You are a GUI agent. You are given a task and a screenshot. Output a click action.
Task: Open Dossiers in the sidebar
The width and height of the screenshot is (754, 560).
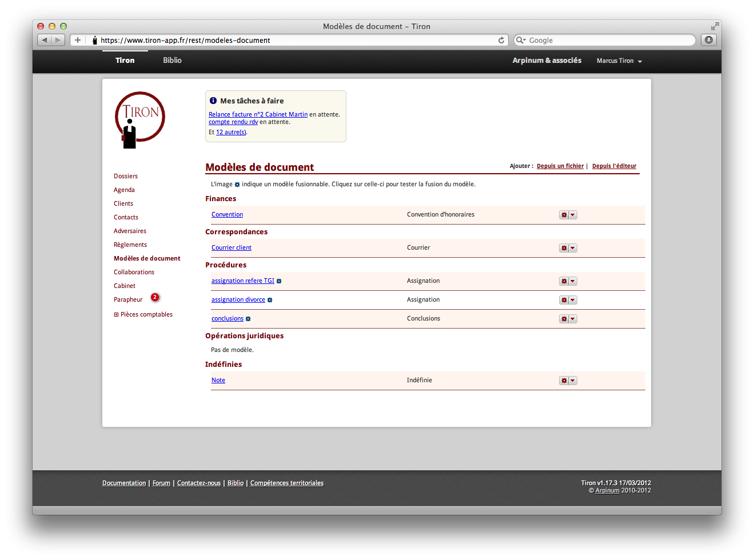[126, 176]
